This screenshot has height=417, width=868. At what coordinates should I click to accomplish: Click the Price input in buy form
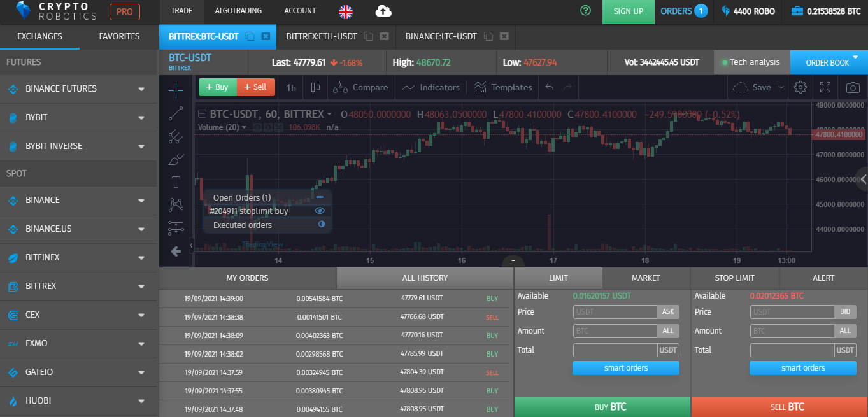615,312
